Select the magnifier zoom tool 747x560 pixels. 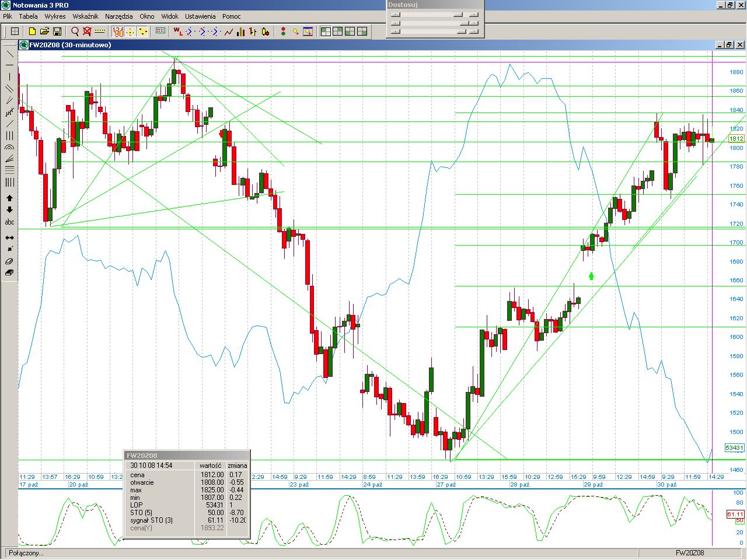[x=75, y=32]
